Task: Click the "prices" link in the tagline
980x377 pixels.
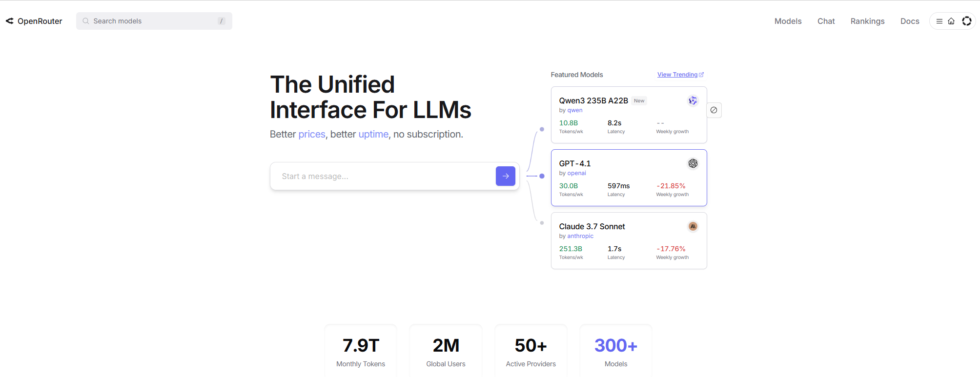Action: 312,134
